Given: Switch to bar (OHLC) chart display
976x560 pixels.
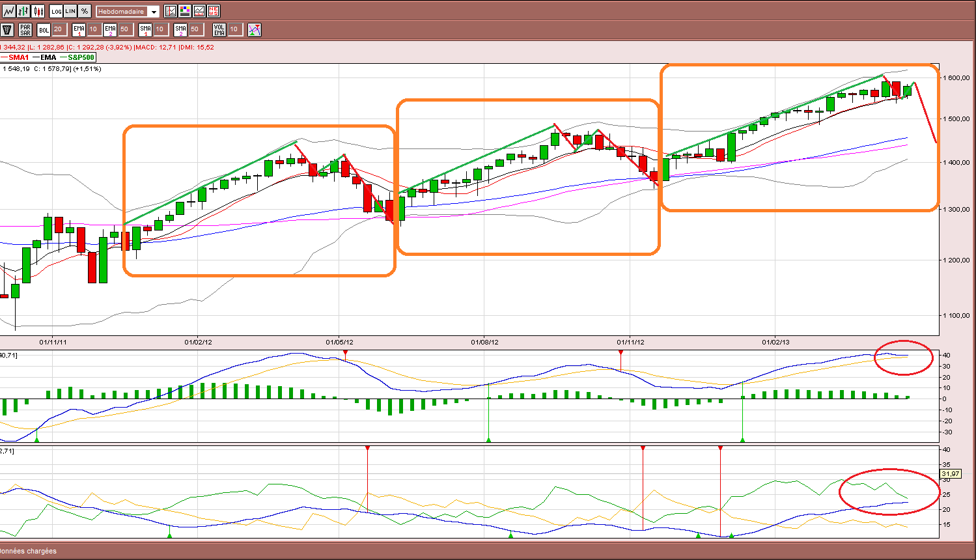Looking at the screenshot, I should tap(23, 11).
